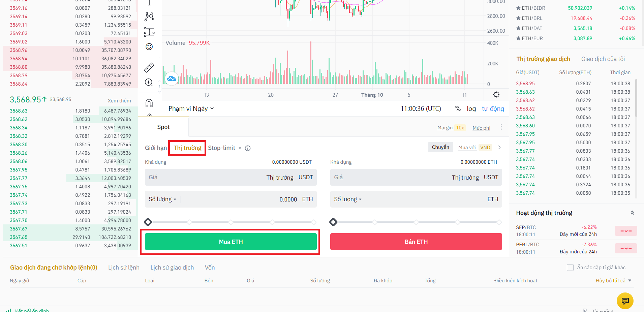644x312 pixels.
Task: Click the green 'Mua ETH' button
Action: pyautogui.click(x=231, y=242)
